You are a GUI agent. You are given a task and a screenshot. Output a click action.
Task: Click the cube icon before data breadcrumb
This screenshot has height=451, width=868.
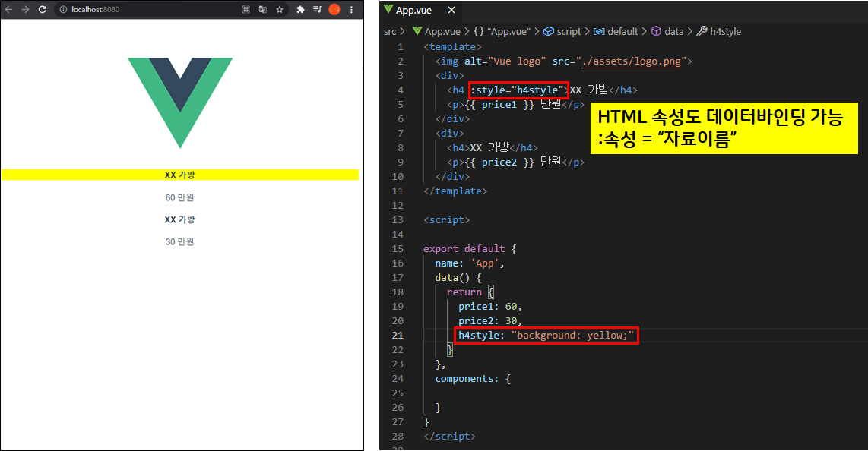click(x=656, y=31)
